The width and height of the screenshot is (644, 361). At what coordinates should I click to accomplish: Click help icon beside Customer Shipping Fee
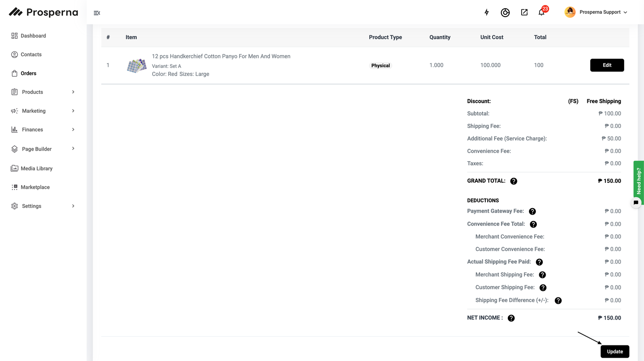(x=543, y=288)
